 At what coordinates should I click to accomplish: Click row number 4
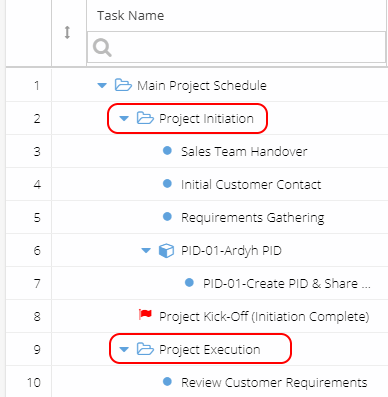click(x=37, y=185)
